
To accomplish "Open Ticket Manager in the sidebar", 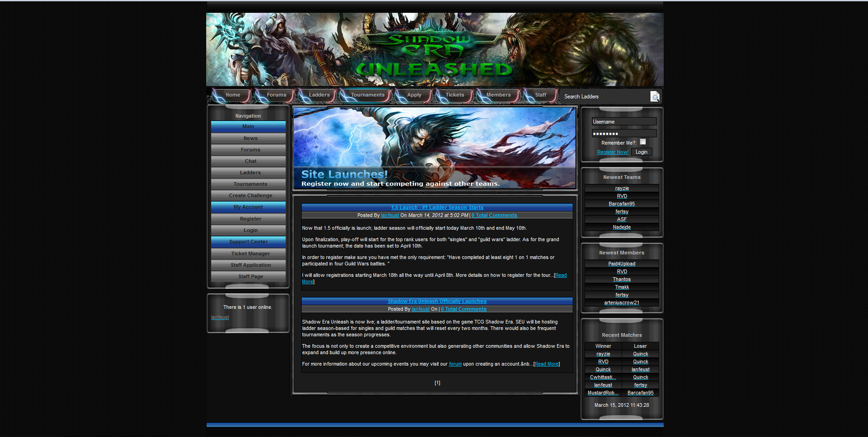I will [248, 254].
